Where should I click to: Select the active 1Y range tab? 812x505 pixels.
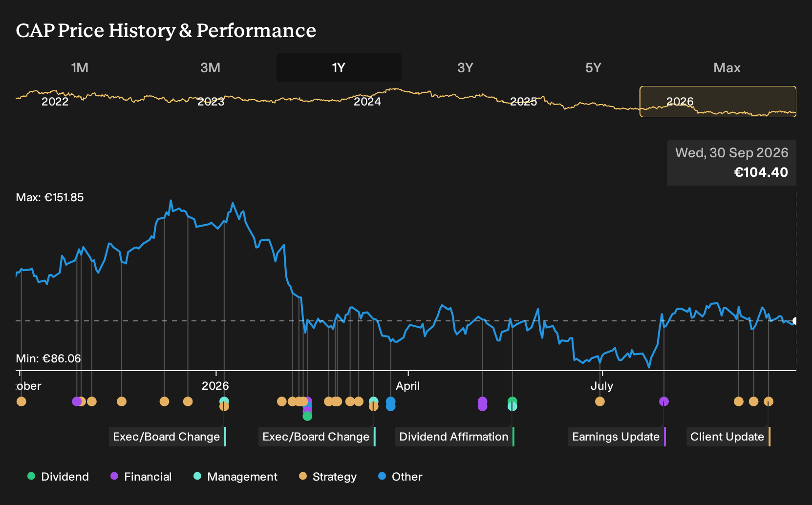click(x=339, y=68)
